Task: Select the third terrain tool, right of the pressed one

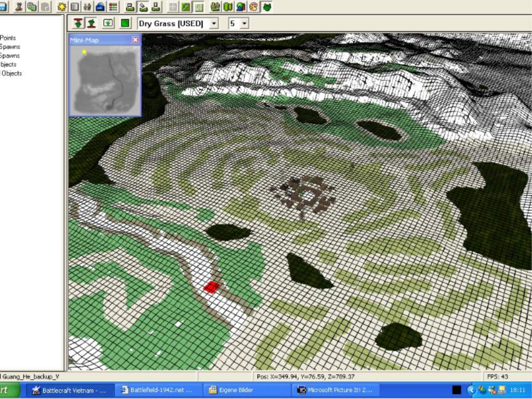Action: point(156,6)
